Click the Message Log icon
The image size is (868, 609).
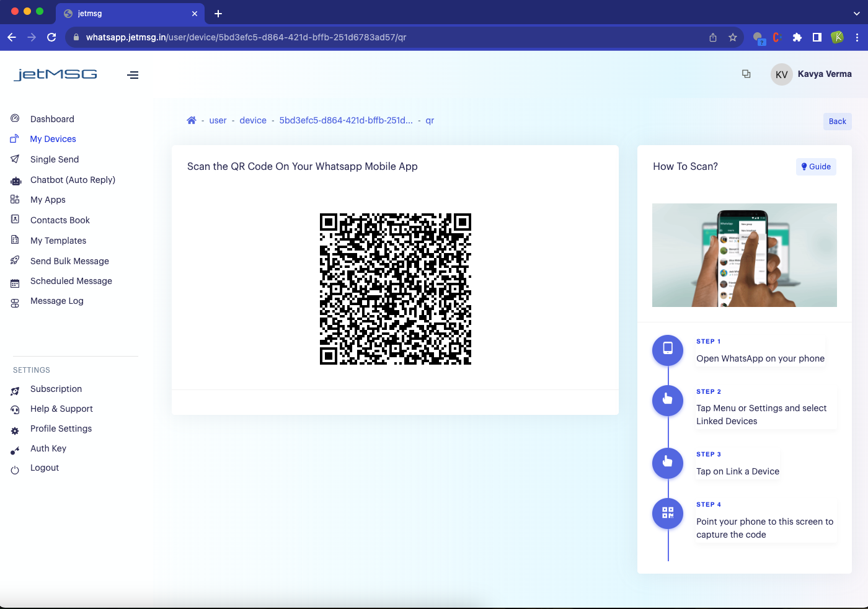click(x=15, y=303)
